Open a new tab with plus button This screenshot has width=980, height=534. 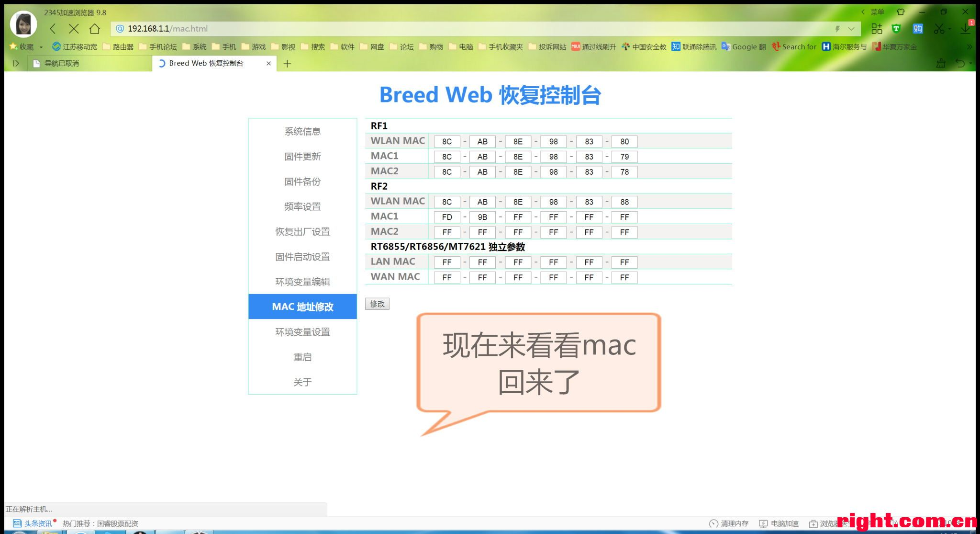(x=287, y=64)
